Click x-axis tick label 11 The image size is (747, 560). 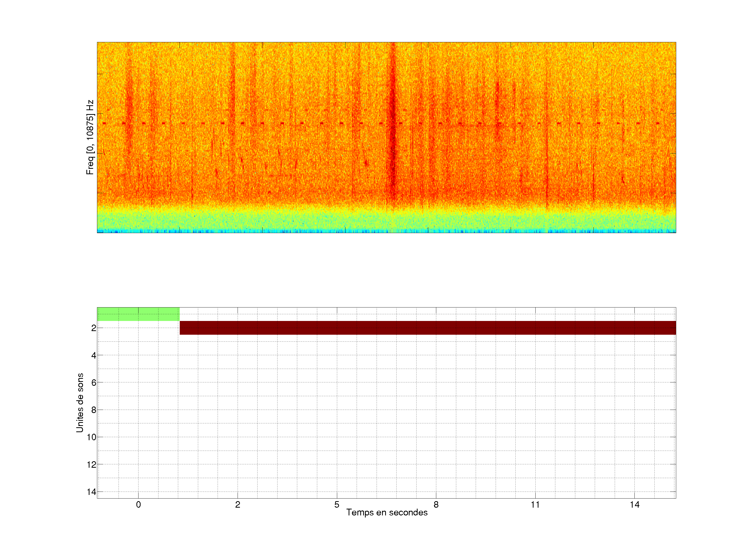535,505
